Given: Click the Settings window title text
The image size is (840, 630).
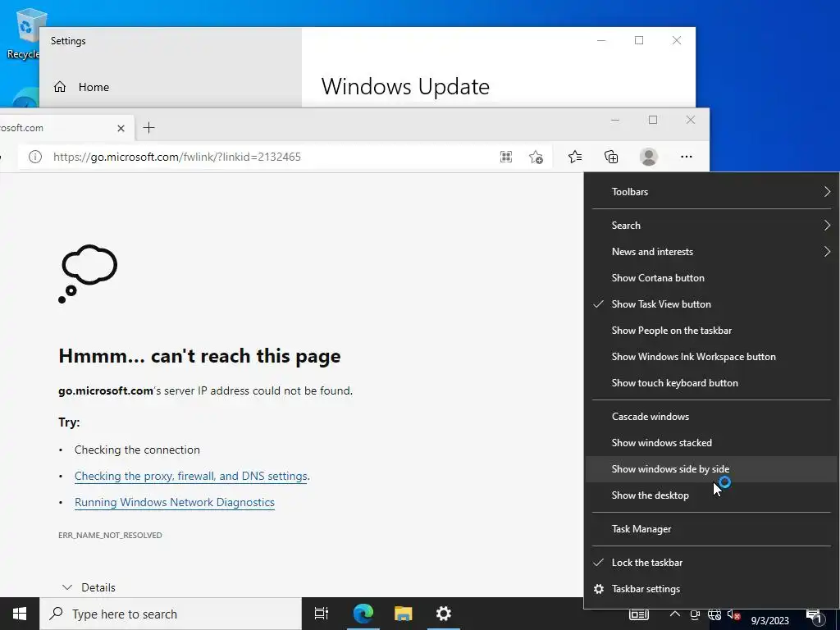Looking at the screenshot, I should tap(68, 41).
